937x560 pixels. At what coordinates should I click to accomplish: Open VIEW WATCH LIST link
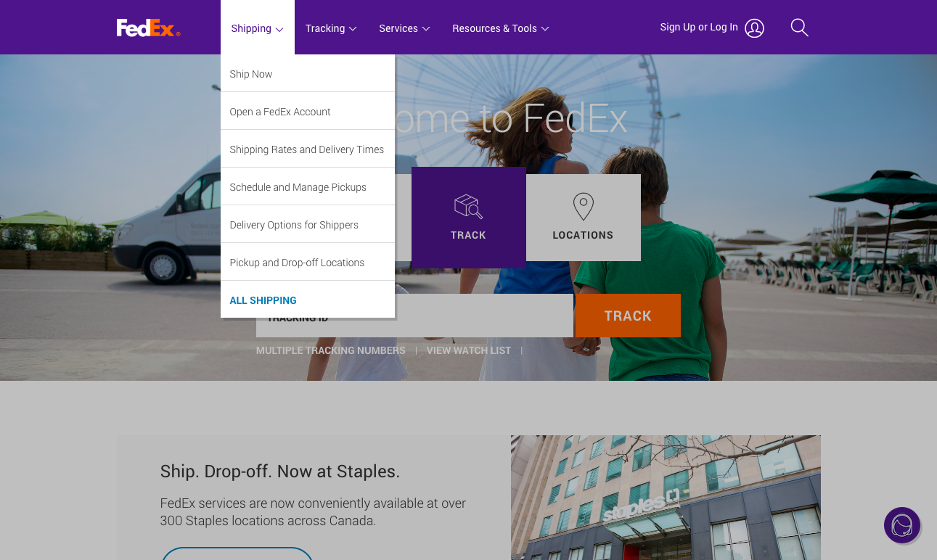coord(469,350)
